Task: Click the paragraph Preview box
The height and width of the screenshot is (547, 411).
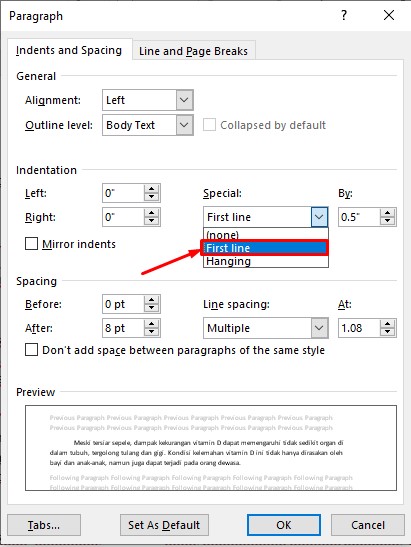Action: click(211, 448)
